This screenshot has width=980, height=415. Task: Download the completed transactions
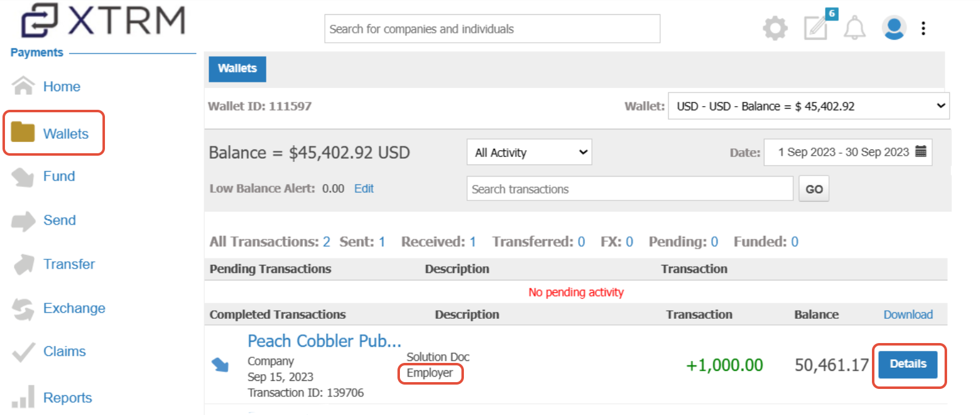(x=908, y=315)
